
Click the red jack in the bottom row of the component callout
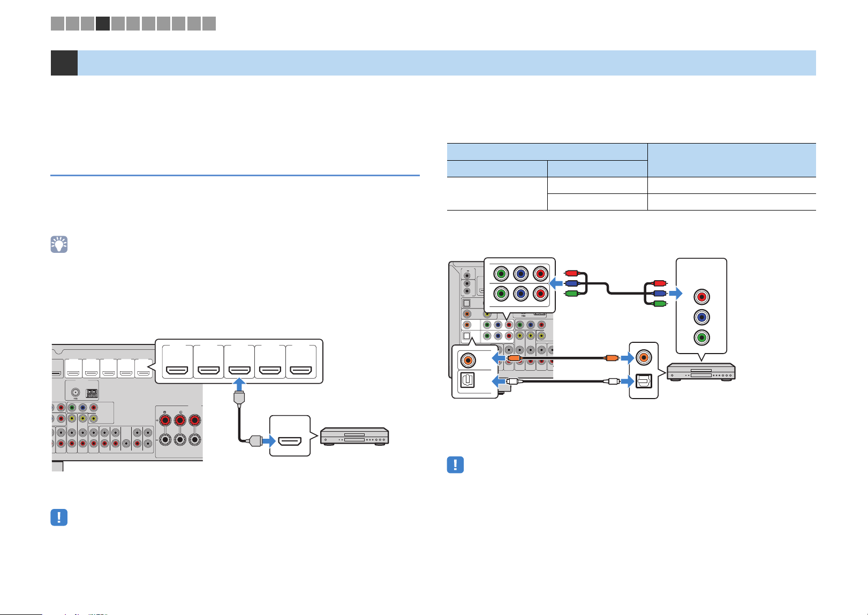540,294
